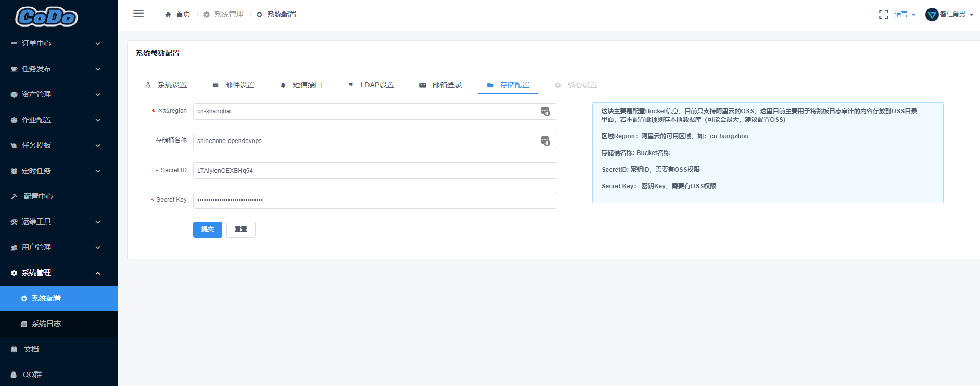Toggle the hamburger sidebar menu icon
The height and width of the screenshot is (386, 980).
pyautogui.click(x=138, y=14)
